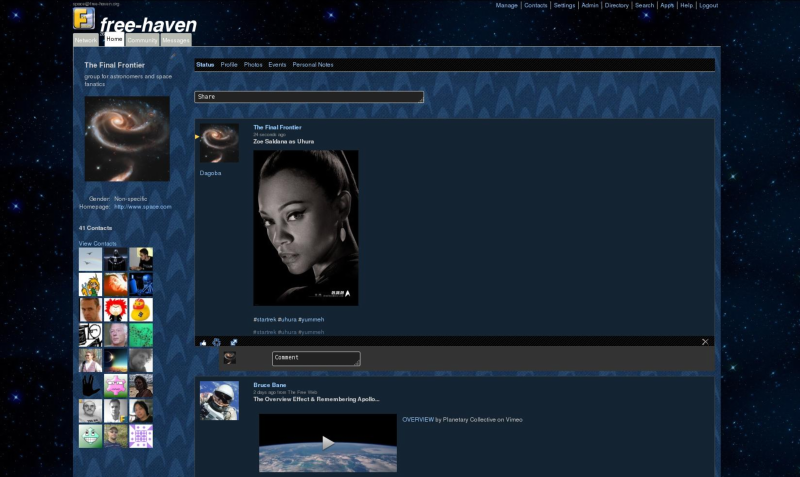800x477 pixels.
Task: Select the Home tab
Action: click(x=114, y=39)
